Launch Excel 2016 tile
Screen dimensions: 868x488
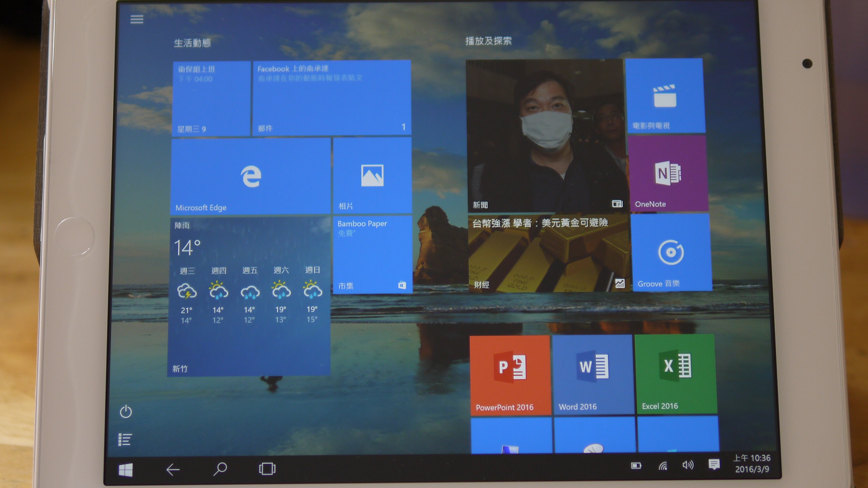pos(676,374)
